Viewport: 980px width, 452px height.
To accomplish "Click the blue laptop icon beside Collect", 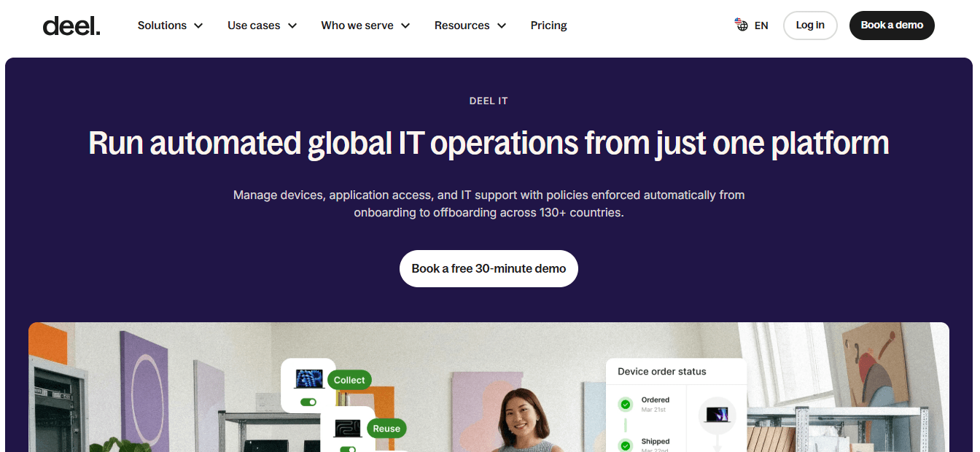I will tap(309, 379).
